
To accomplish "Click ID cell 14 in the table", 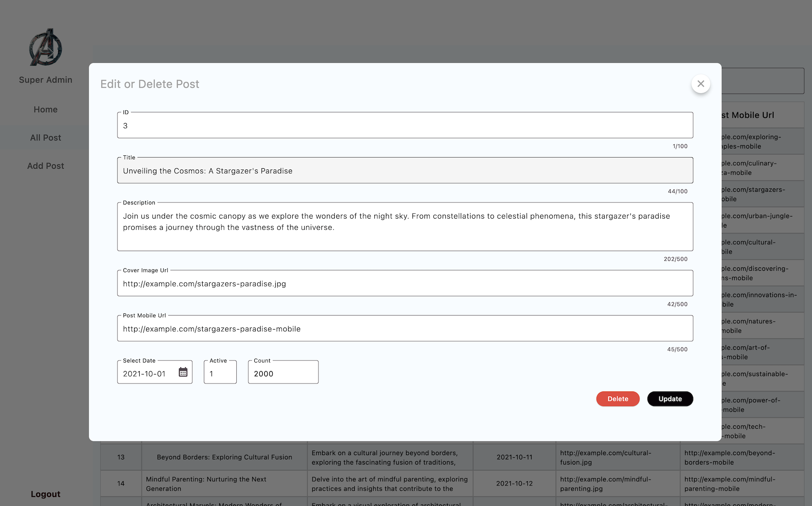I will pyautogui.click(x=121, y=483).
